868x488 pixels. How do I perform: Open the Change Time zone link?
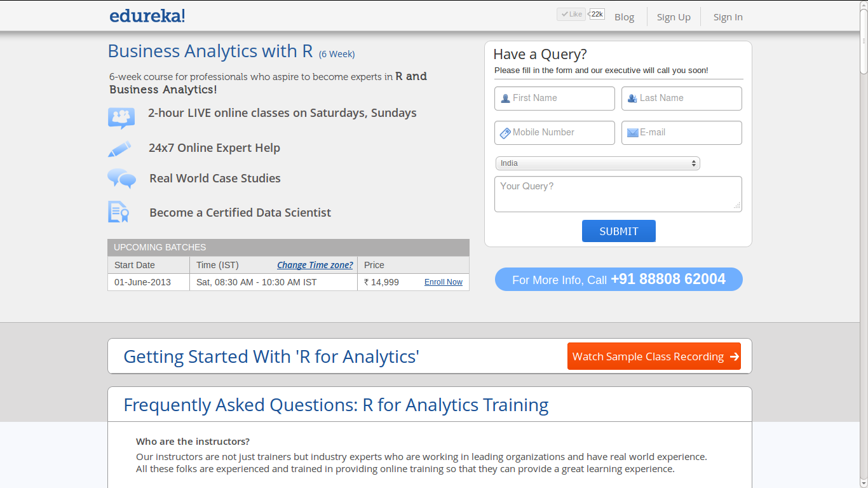coord(315,265)
